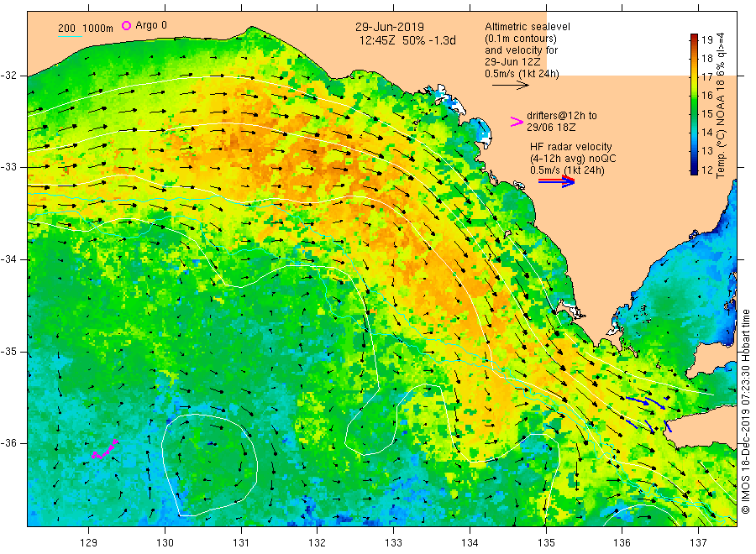756x554 pixels.
Task: Click the '12:45Z 50% -1.3d' text
Action: tap(407, 41)
